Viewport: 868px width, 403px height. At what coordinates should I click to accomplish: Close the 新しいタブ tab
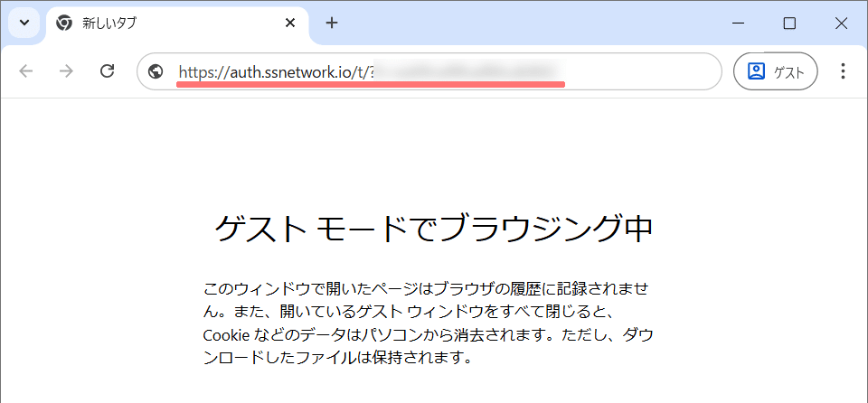tap(290, 23)
